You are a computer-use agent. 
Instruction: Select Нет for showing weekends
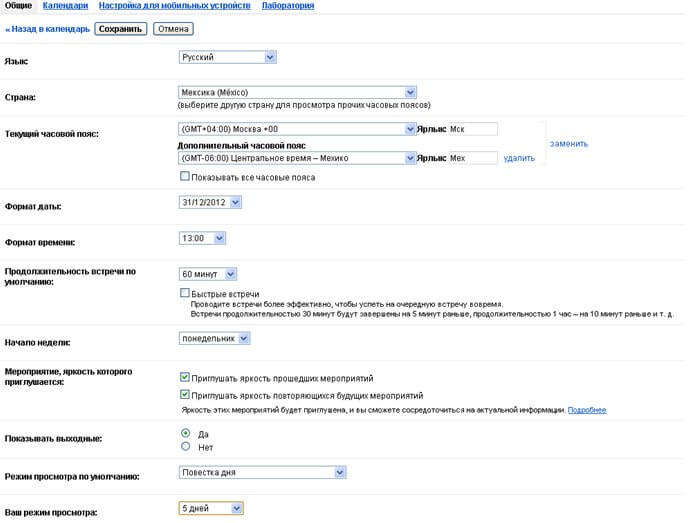tap(185, 446)
